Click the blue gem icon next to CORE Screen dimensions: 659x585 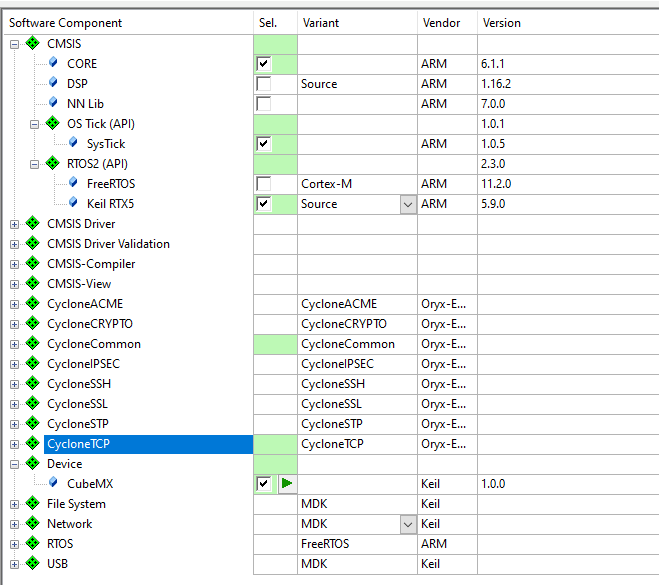click(54, 64)
